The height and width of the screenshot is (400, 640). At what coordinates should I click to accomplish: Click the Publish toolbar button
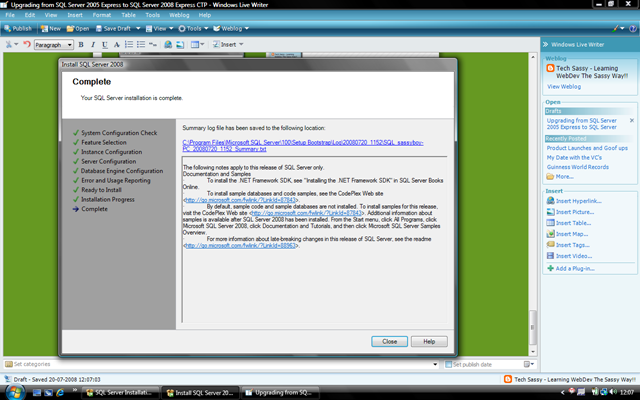pyautogui.click(x=18, y=29)
